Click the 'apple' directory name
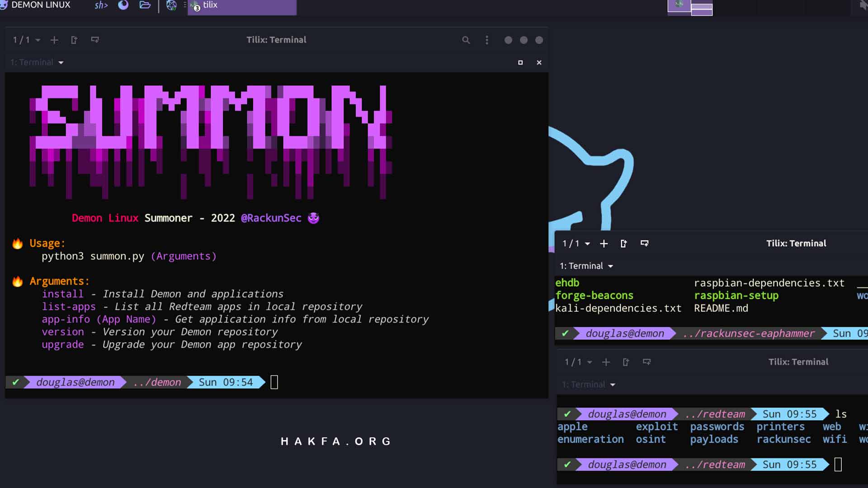Viewport: 868px width, 488px height. tap(572, 427)
